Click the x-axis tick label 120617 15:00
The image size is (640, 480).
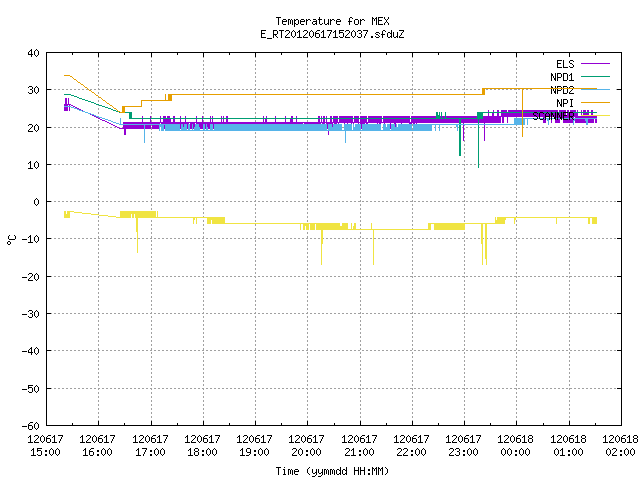(45, 446)
